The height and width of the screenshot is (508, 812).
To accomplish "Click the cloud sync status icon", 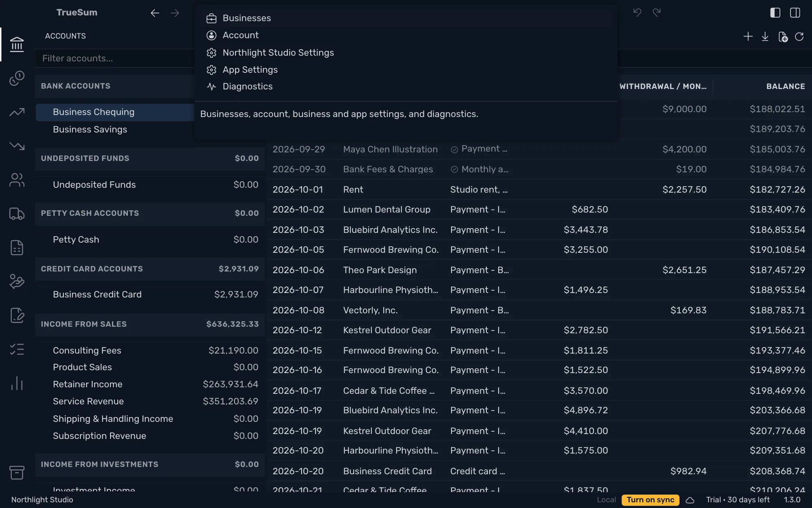I will 690,500.
